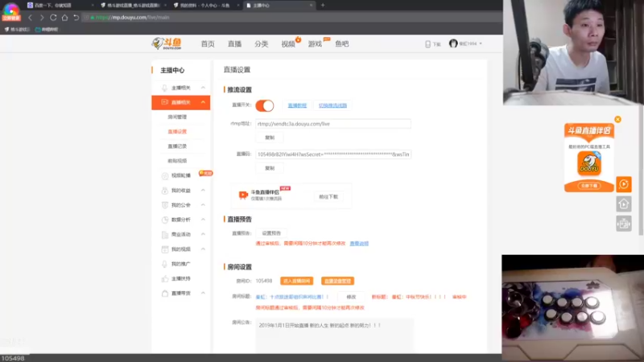The height and width of the screenshot is (362, 644).
Task: Click 修改 button beside room title
Action: (x=351, y=297)
